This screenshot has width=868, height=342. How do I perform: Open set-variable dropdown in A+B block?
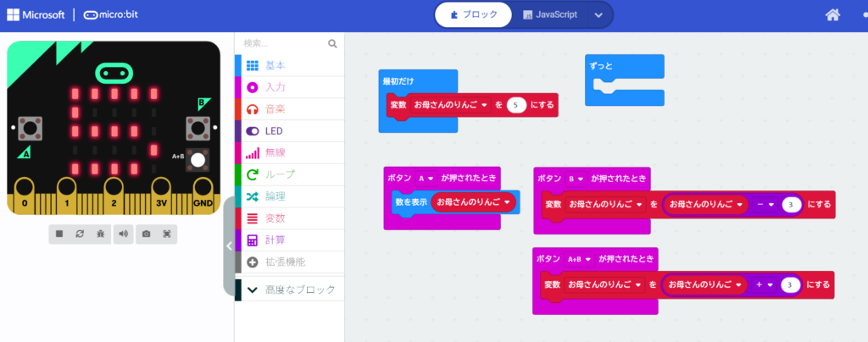[x=604, y=284]
